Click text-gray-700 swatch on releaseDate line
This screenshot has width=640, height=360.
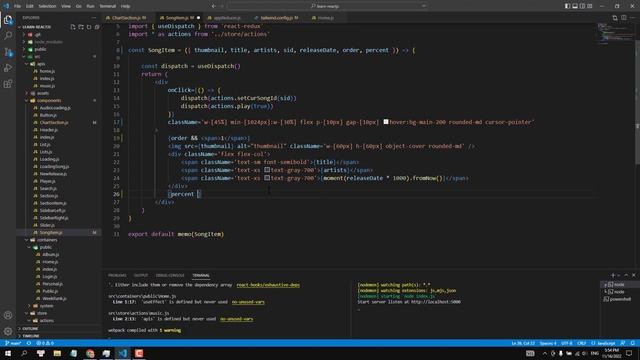267,178
